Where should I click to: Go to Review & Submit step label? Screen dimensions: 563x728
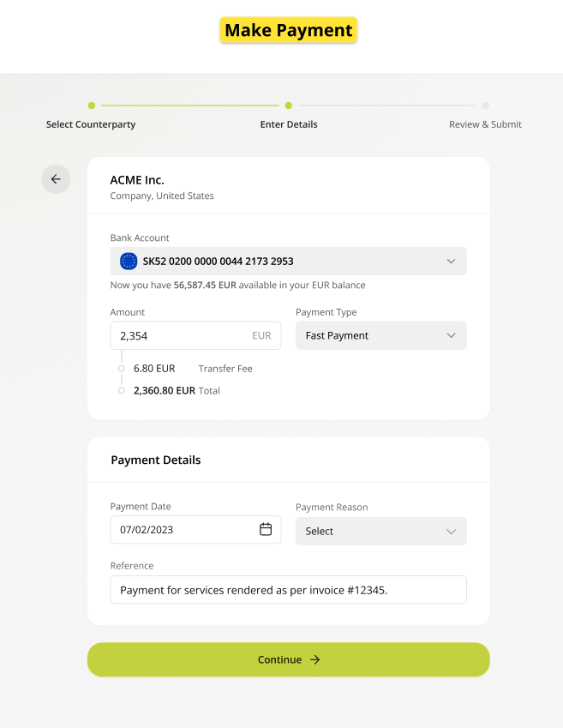click(x=485, y=124)
